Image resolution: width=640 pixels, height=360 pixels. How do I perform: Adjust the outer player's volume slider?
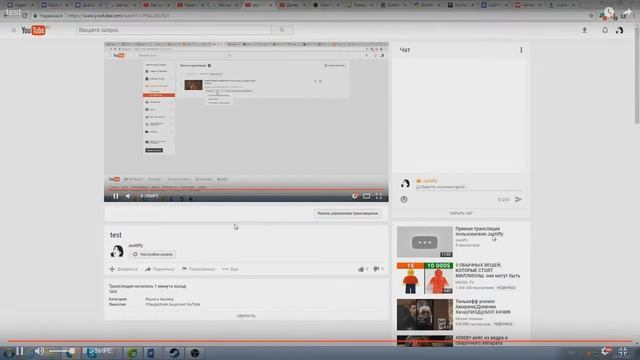pyautogui.click(x=61, y=351)
